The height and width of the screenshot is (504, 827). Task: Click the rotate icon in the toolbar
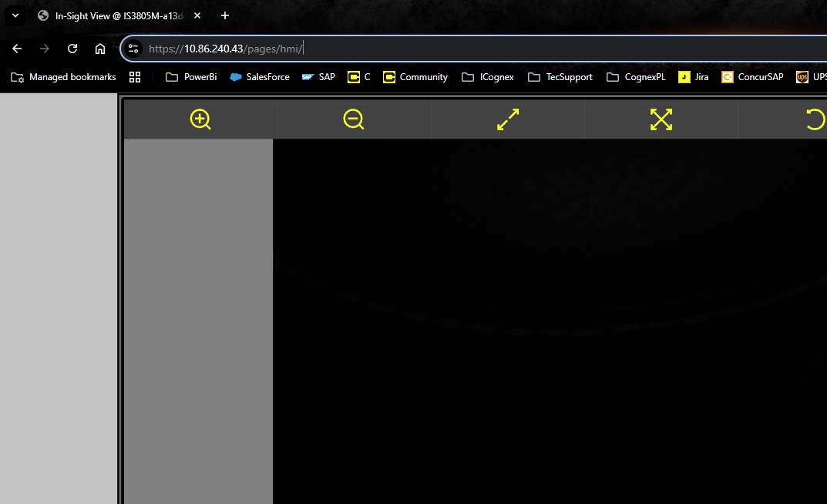815,119
